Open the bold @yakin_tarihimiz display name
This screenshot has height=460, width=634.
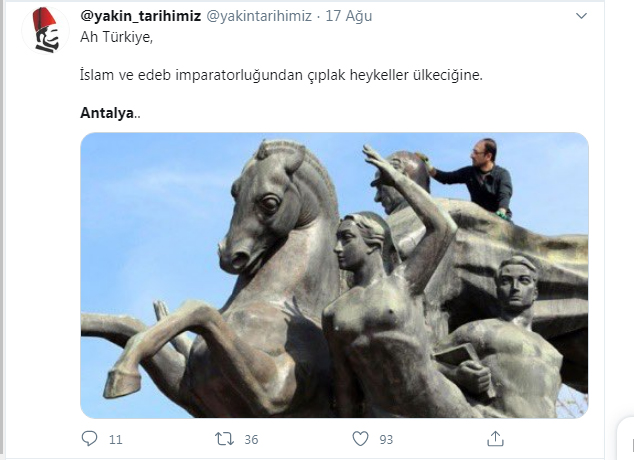pyautogui.click(x=140, y=16)
